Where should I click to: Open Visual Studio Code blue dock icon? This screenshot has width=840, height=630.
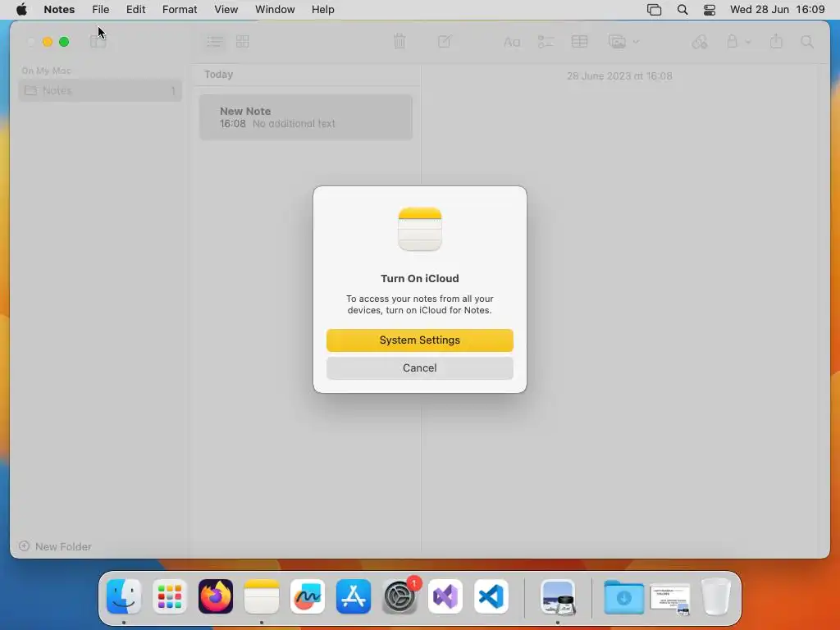click(491, 596)
